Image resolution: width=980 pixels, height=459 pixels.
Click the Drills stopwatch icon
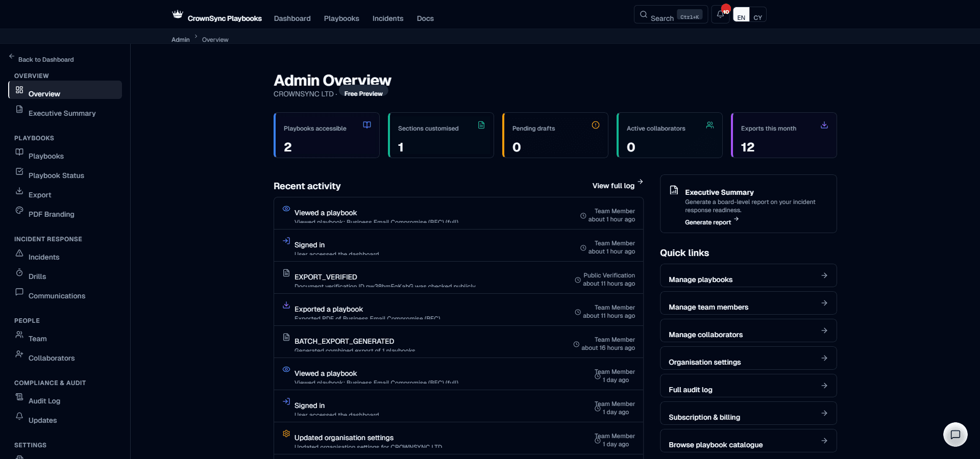tap(19, 272)
